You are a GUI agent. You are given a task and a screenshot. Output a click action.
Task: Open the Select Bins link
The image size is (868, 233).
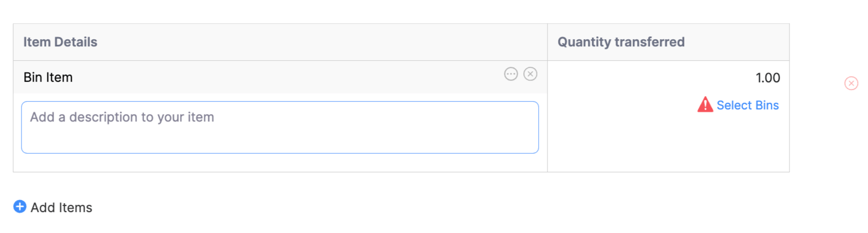(x=748, y=105)
